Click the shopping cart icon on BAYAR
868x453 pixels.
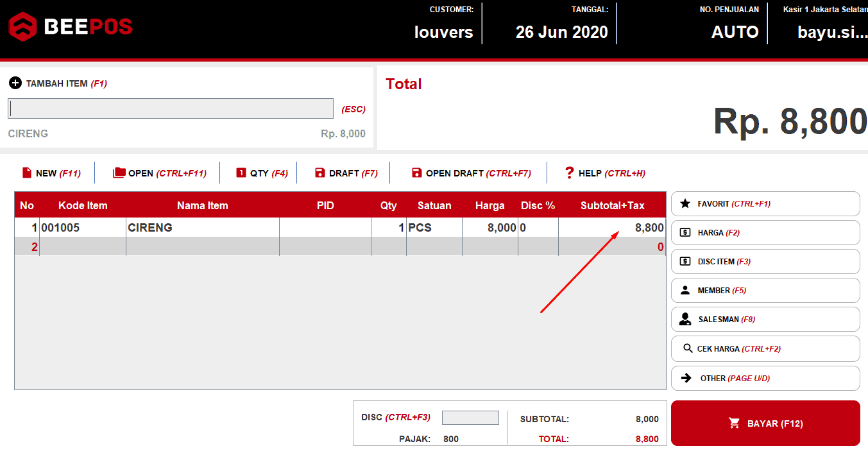[x=735, y=423]
